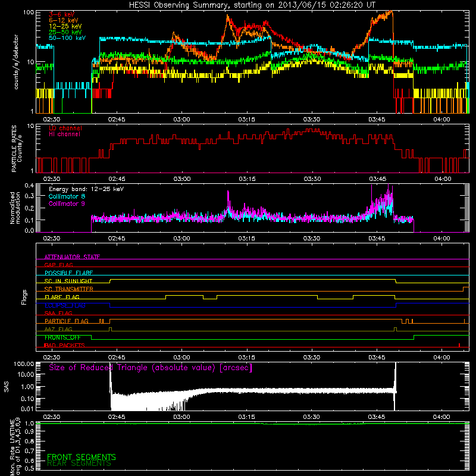Select the orange '6-12 keV' legend entry
Viewport: 476px width, 476px height.
pyautogui.click(x=64, y=20)
